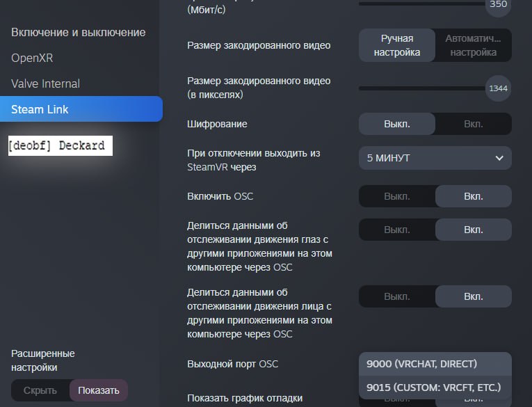Click the encoded video pixel size slider at 1344
The height and width of the screenshot is (407, 532).
[x=497, y=88]
